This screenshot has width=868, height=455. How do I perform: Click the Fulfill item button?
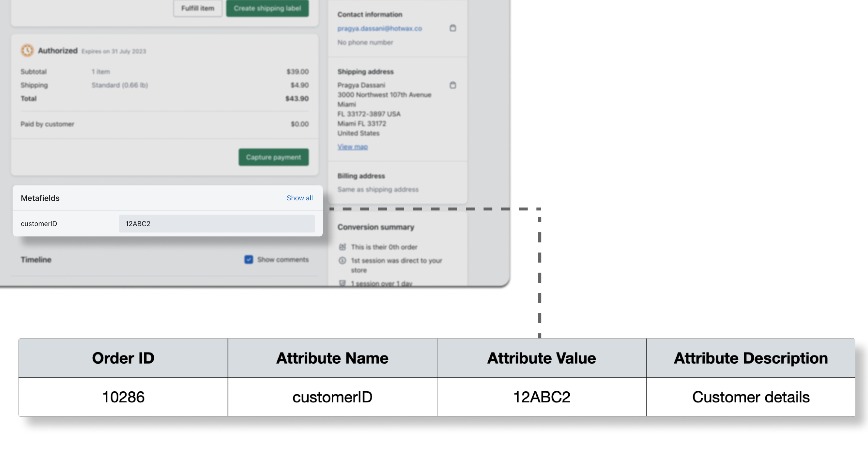pos(198,8)
